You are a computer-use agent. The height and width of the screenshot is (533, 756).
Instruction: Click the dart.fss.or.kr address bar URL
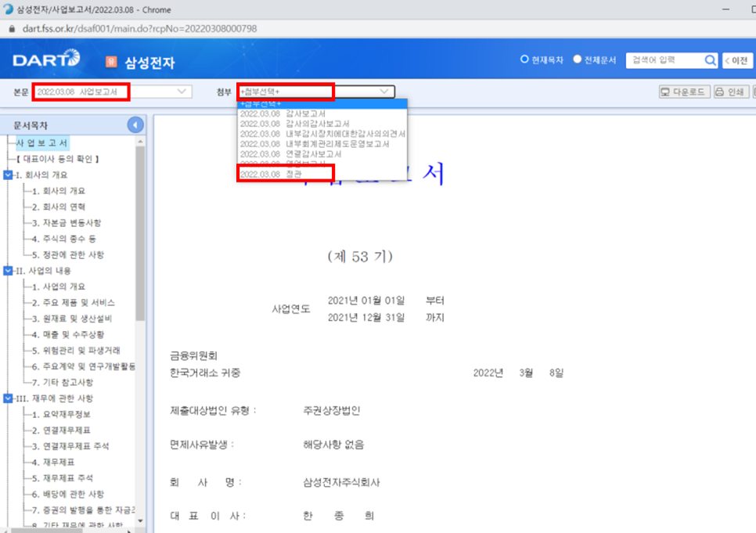click(140, 28)
